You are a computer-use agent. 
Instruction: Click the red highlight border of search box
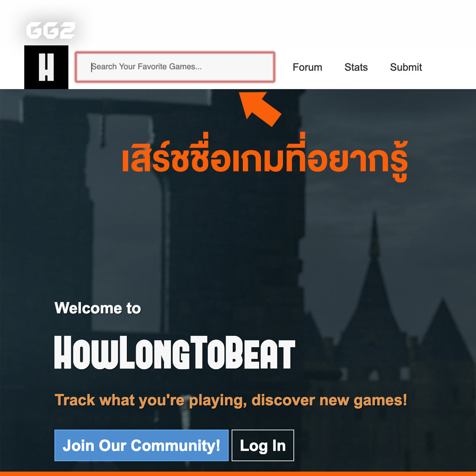(x=175, y=53)
